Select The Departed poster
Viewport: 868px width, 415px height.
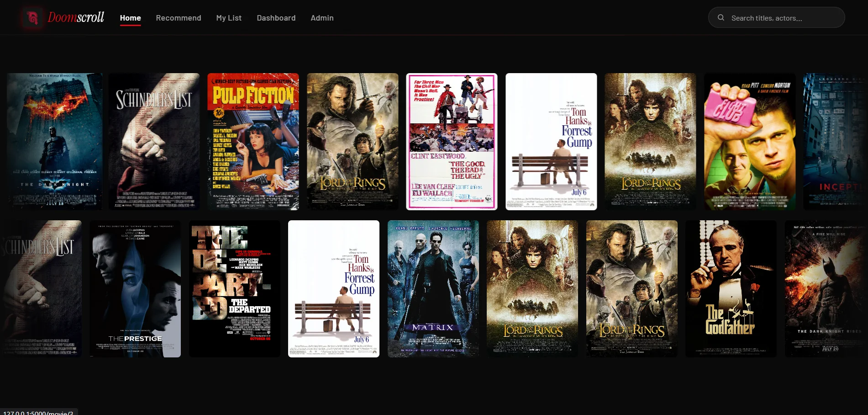click(x=235, y=289)
